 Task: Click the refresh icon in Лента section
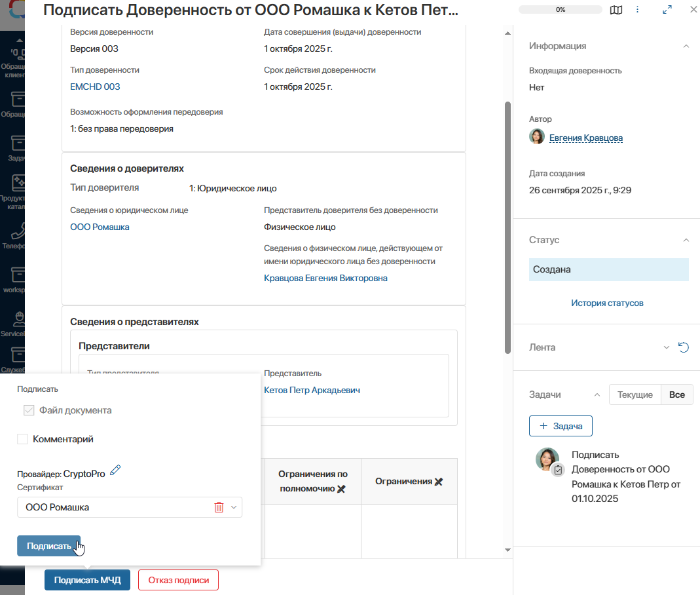coord(684,347)
